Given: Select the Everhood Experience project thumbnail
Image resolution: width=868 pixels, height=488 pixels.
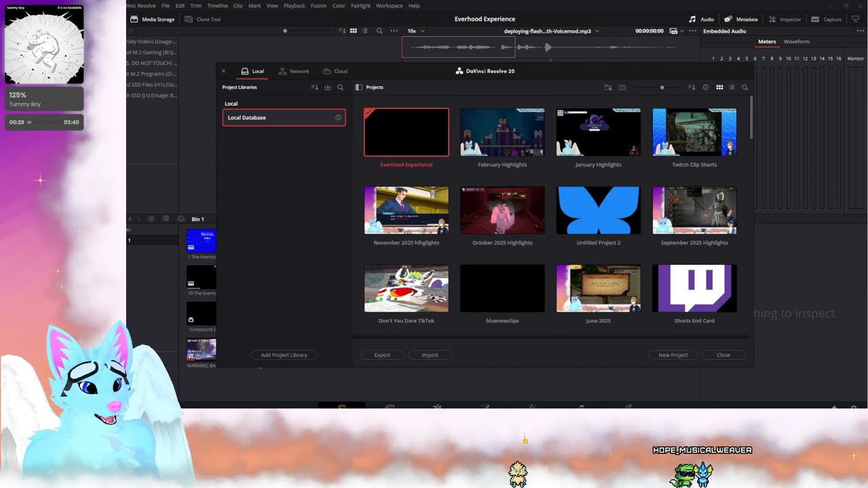Looking at the screenshot, I should [x=406, y=132].
